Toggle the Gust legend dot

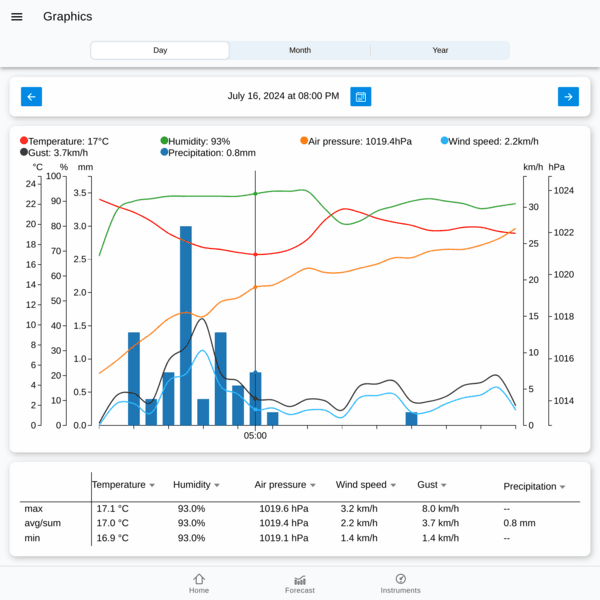[24, 152]
